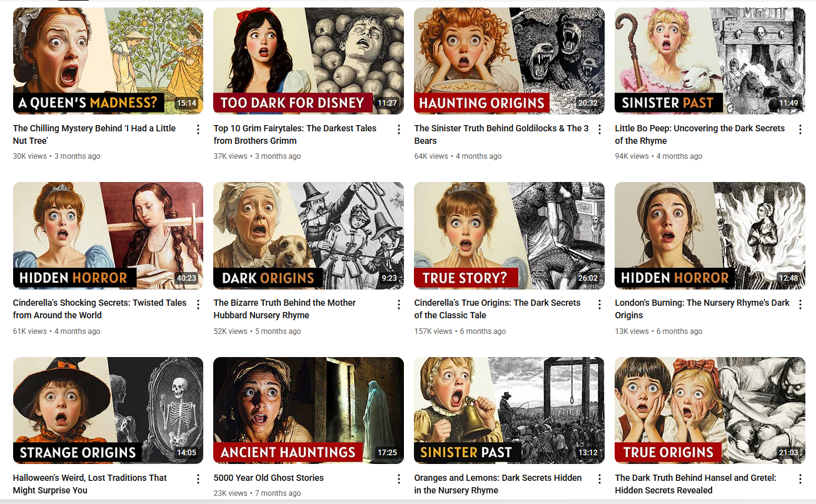The height and width of the screenshot is (504, 816).
Task: Open title 'The Chilling Mystery Behind I Had a Little Nut Tree'
Action: pos(94,134)
